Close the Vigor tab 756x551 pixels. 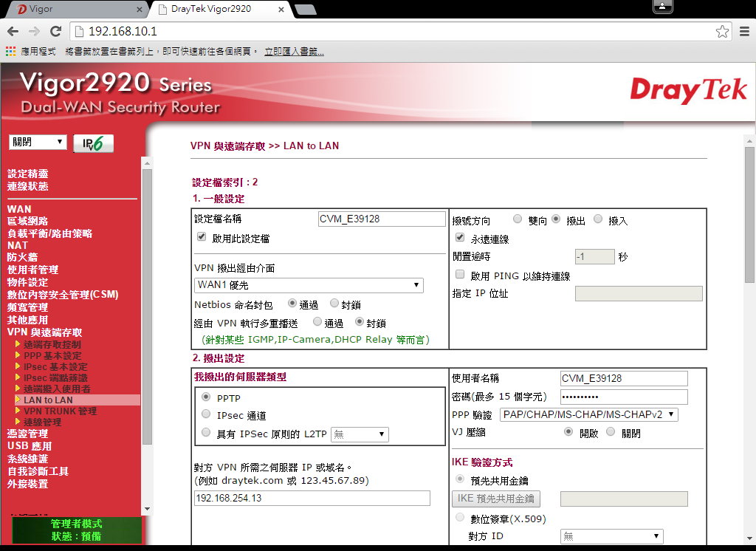pyautogui.click(x=140, y=9)
